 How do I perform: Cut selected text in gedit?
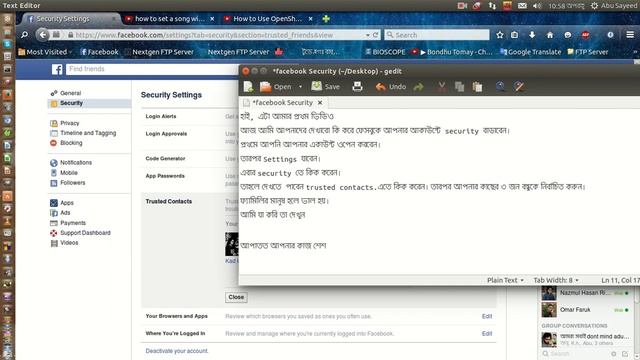[x=442, y=87]
